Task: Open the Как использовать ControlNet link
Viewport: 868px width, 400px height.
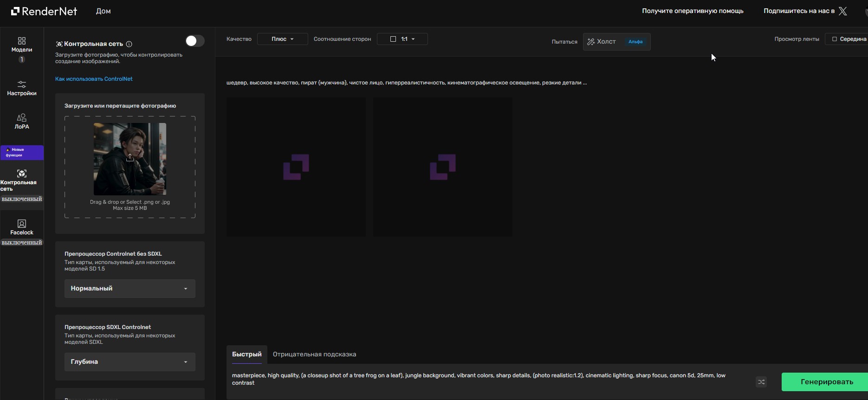Action: click(94, 79)
